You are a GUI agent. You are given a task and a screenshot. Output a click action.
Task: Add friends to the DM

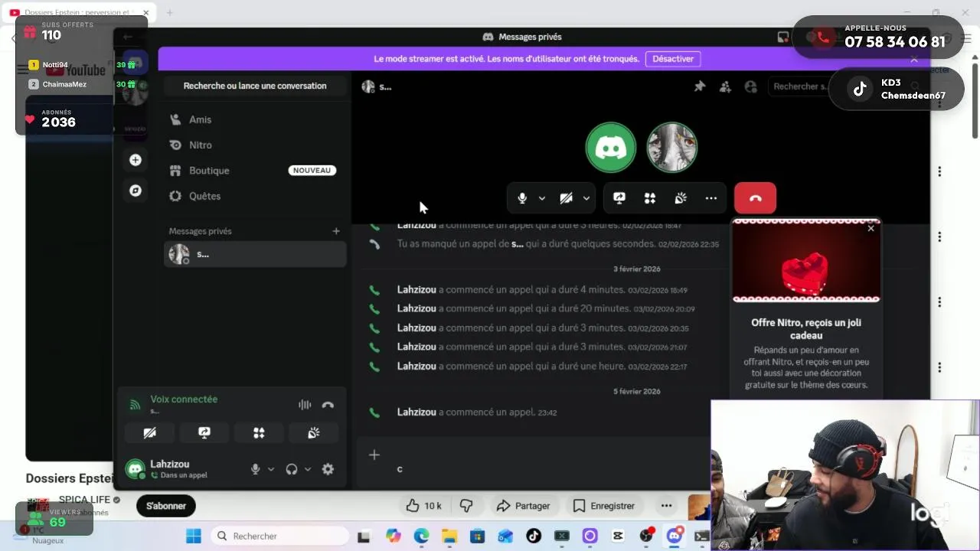(x=725, y=86)
